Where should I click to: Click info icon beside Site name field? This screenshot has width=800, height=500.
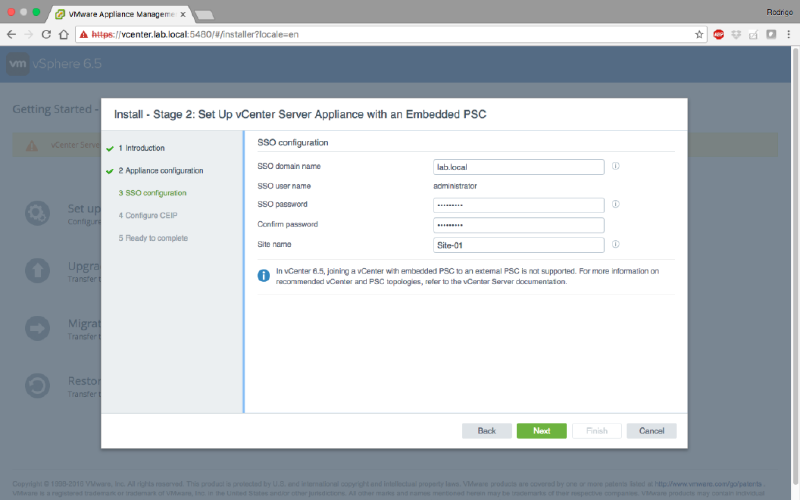click(616, 244)
